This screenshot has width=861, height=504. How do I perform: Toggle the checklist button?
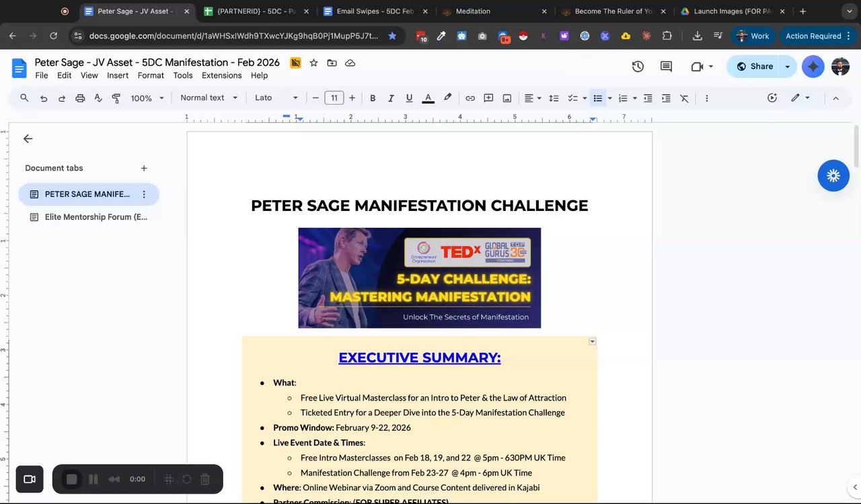573,98
